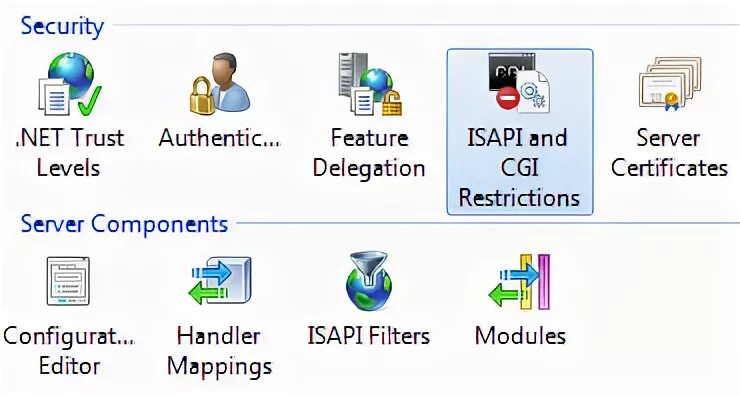Open the Server Certificates icon
This screenshot has height=396, width=740.
click(670, 84)
